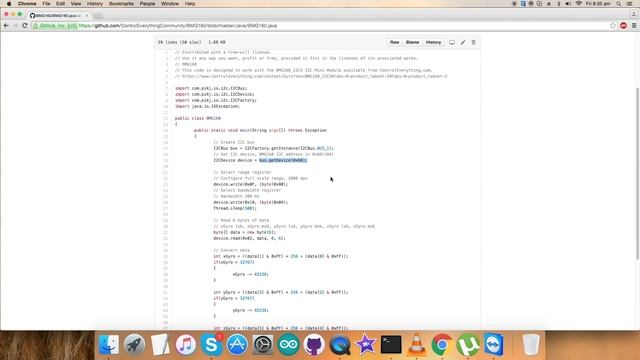
Task: Open Google Chrome from the dock
Action: click(442, 344)
